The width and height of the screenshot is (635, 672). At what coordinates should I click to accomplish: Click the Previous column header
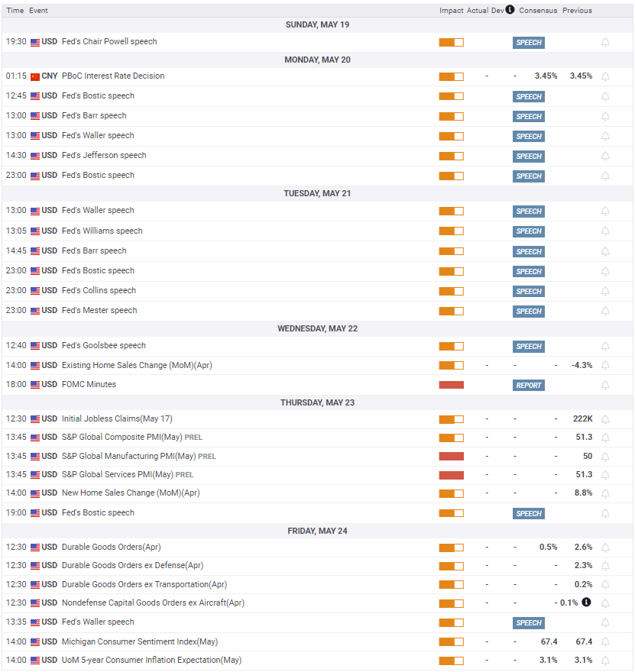click(x=577, y=10)
